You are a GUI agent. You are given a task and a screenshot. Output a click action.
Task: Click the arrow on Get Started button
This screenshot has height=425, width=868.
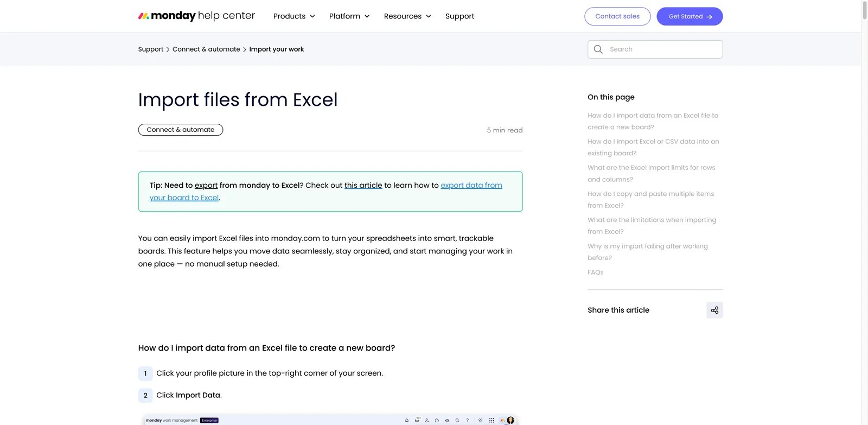(x=709, y=17)
